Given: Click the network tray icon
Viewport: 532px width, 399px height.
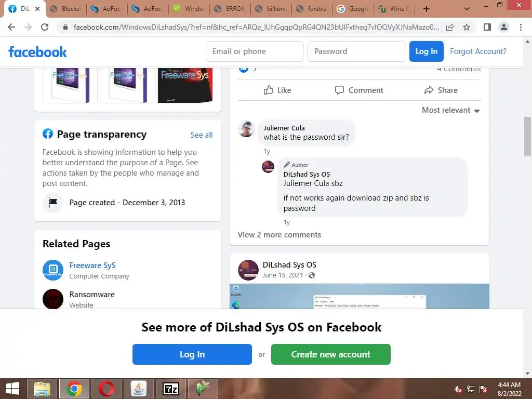Looking at the screenshot, I should pyautogui.click(x=471, y=389).
